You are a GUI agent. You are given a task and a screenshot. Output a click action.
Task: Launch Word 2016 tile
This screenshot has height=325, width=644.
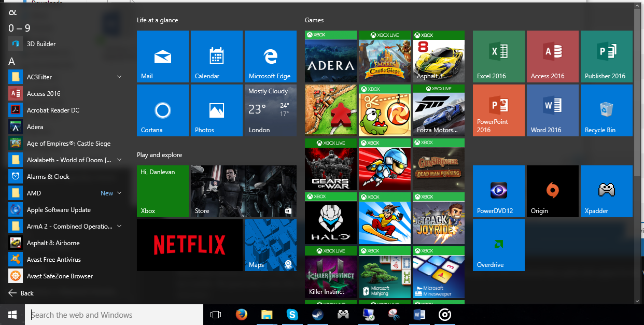click(553, 110)
